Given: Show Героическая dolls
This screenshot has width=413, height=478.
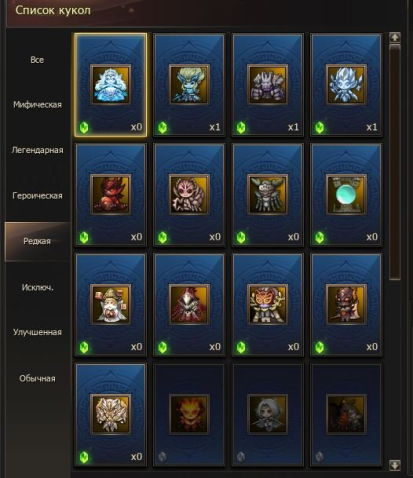Looking at the screenshot, I should click(x=37, y=195).
